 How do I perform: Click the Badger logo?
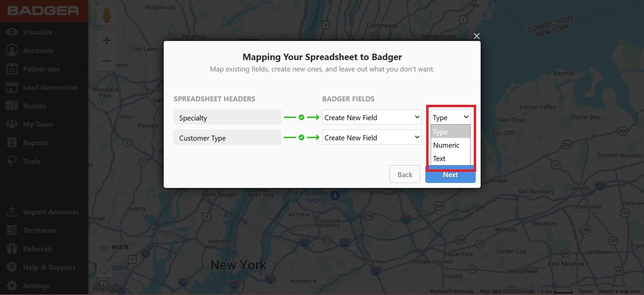click(x=43, y=11)
